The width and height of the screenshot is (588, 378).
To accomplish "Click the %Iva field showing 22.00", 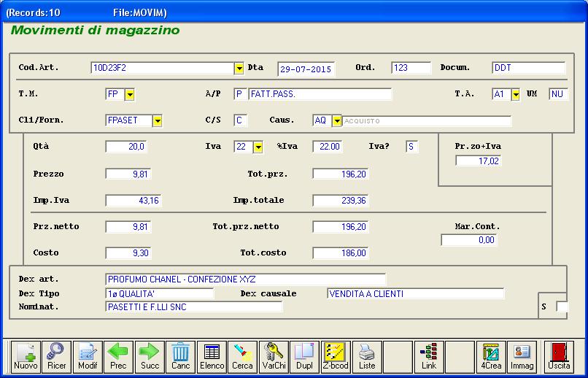I will 328,147.
